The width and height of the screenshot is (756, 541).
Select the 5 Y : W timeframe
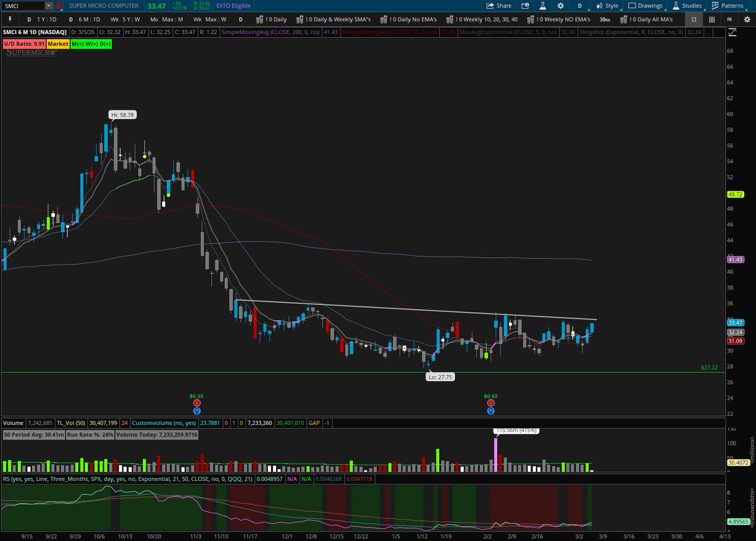coord(125,20)
